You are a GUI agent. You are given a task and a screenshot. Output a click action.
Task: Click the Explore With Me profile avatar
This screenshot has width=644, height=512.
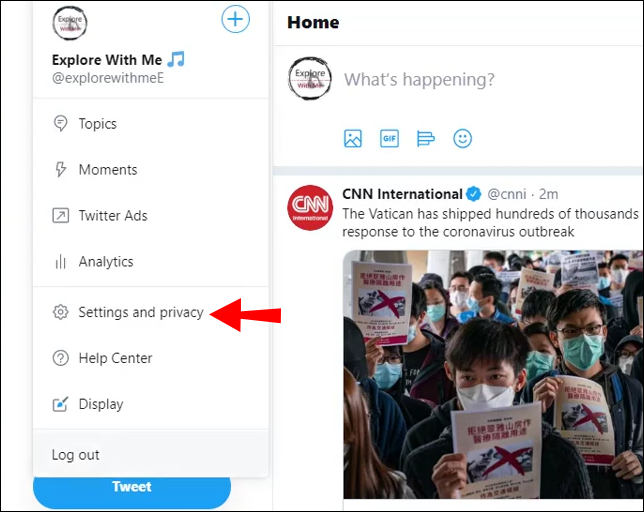pos(70,23)
